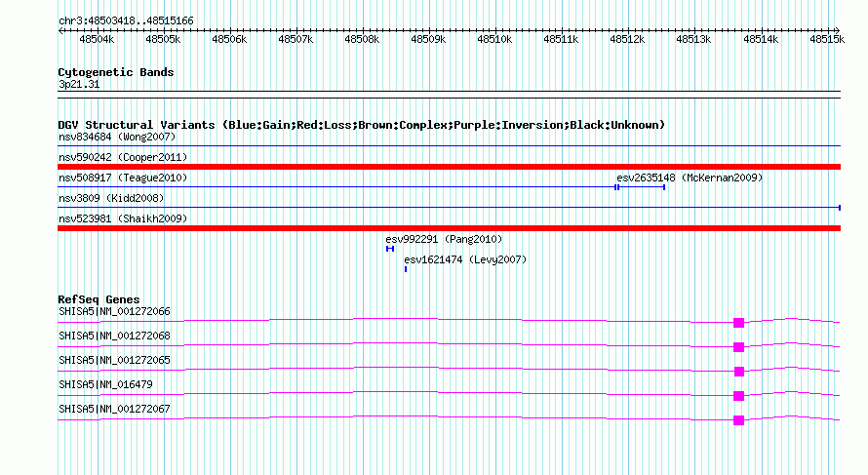
Task: Click the SHISA5|NM_001272065 transcript label
Action: pos(114,361)
